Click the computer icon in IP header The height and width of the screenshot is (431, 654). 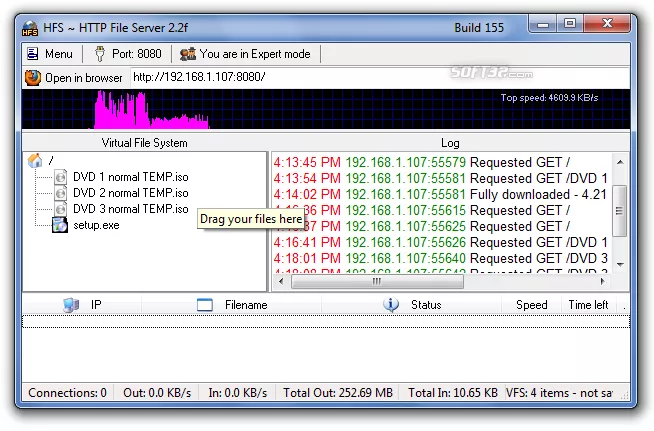click(71, 305)
